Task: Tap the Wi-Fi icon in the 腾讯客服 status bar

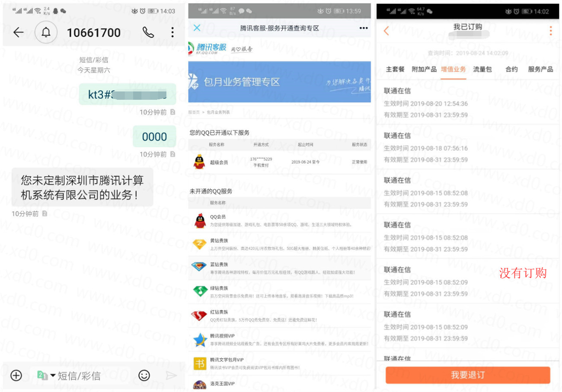Action: 224,11
